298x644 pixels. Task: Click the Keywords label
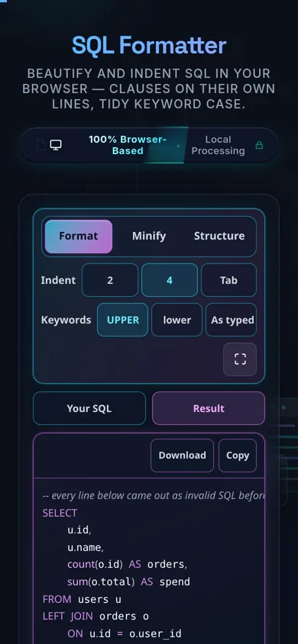pos(66,320)
